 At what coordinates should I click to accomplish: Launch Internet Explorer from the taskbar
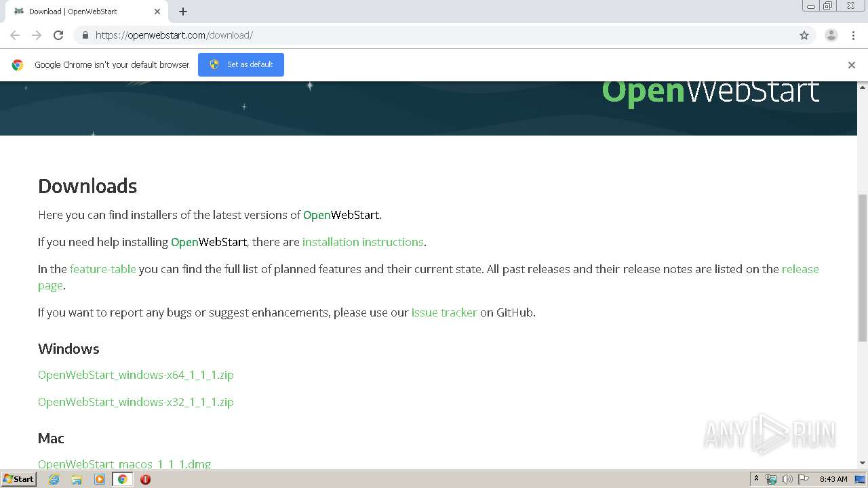coord(54,479)
